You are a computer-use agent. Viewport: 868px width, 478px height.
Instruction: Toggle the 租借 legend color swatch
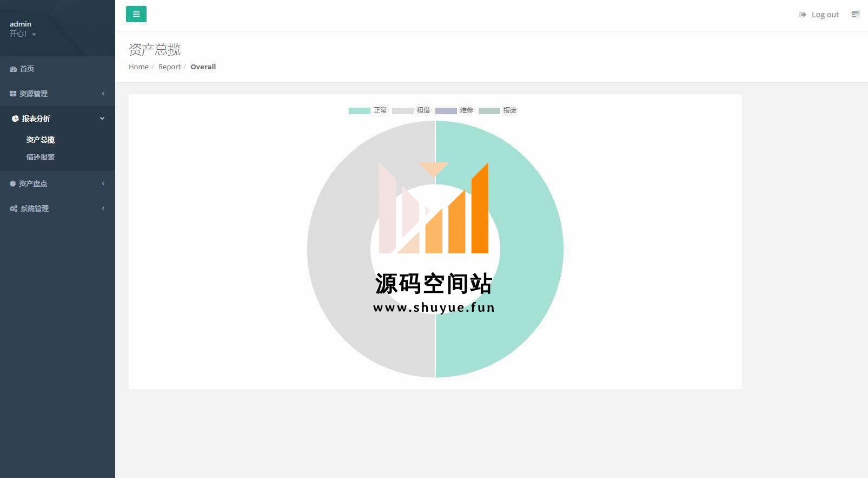click(402, 110)
